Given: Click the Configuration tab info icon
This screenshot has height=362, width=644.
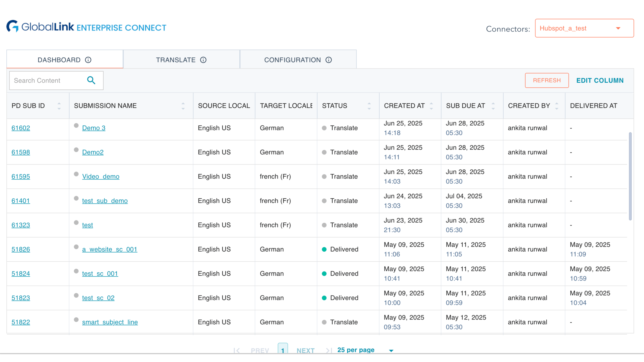Looking at the screenshot, I should tap(329, 60).
